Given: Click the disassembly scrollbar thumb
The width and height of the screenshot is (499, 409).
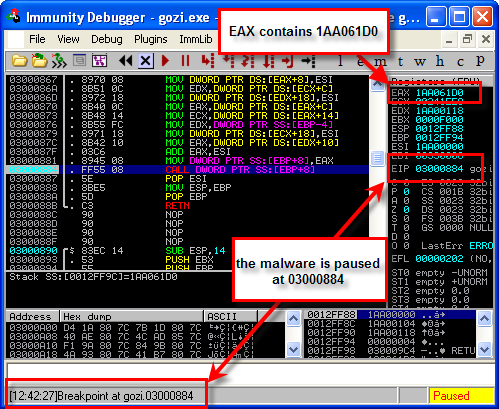Looking at the screenshot, I should pyautogui.click(x=377, y=158).
